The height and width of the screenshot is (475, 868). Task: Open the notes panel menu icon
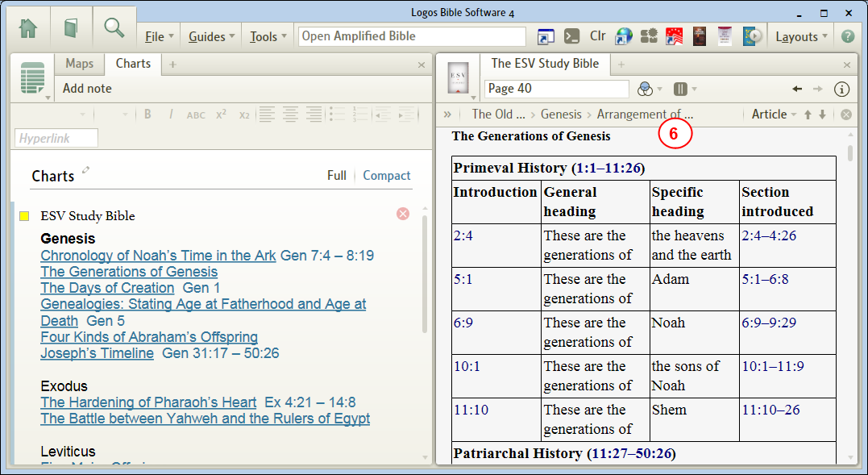pyautogui.click(x=33, y=78)
